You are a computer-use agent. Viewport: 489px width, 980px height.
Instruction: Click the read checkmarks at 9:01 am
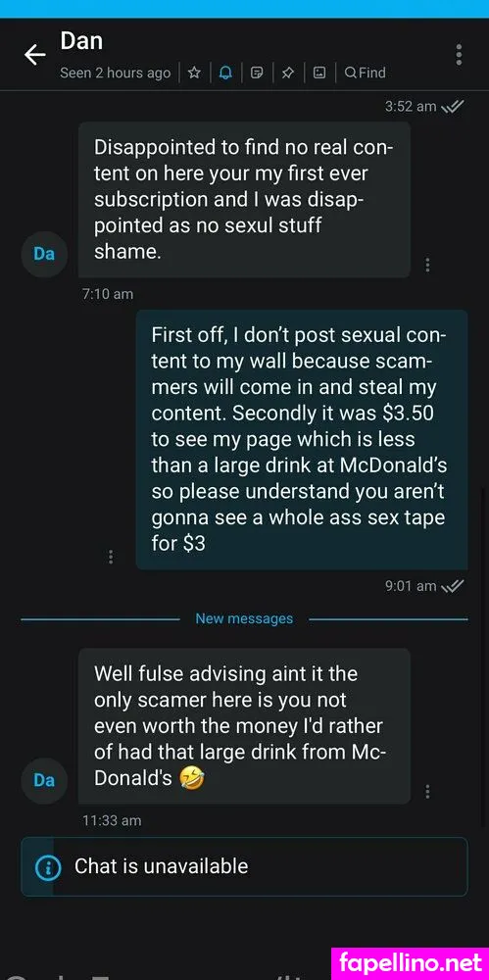(452, 586)
